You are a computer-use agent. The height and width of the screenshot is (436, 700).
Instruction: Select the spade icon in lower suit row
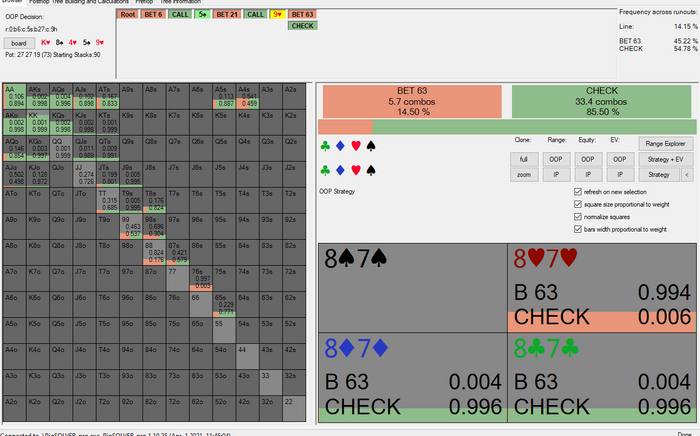pyautogui.click(x=371, y=170)
